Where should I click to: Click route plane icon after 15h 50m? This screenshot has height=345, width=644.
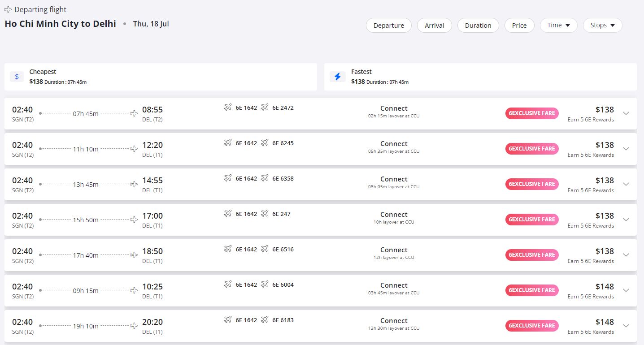pyautogui.click(x=134, y=220)
